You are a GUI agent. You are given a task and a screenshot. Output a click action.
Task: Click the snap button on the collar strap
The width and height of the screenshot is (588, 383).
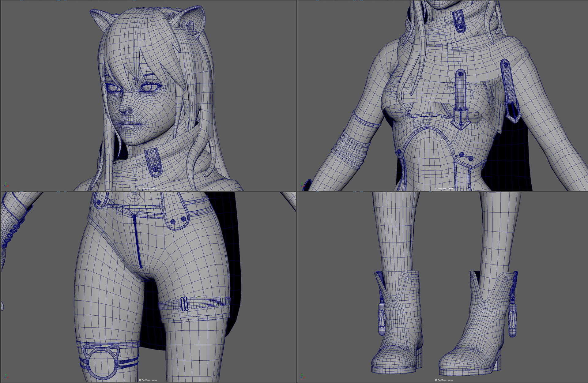point(156,169)
